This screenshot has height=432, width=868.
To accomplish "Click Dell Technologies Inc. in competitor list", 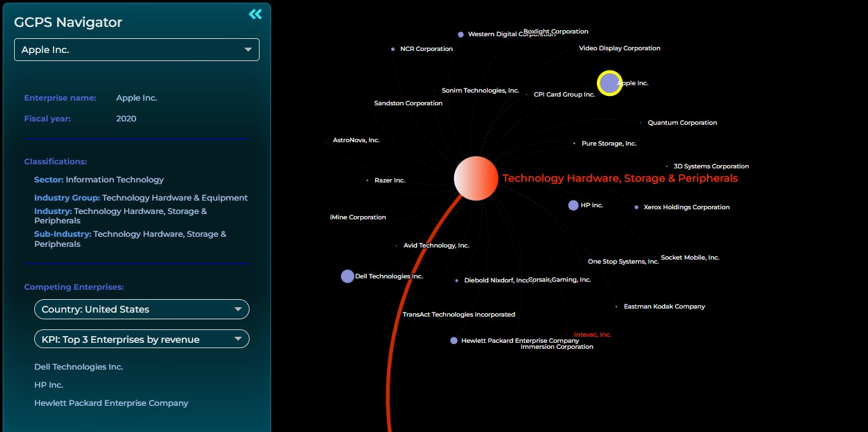I will [x=78, y=367].
